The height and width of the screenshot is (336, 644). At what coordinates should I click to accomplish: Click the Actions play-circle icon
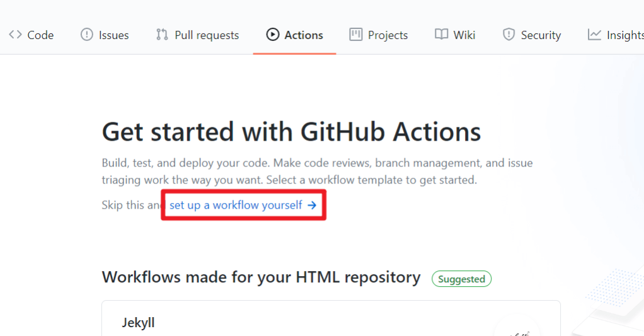pyautogui.click(x=272, y=35)
